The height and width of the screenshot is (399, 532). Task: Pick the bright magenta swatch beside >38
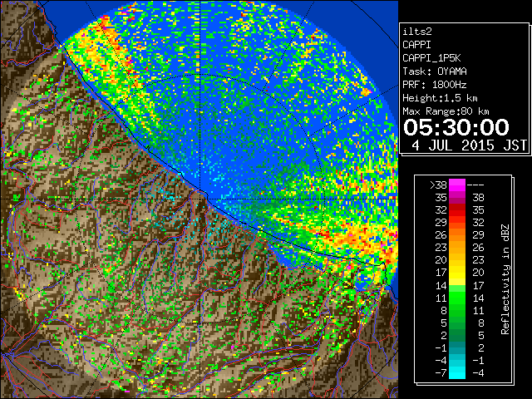click(457, 185)
